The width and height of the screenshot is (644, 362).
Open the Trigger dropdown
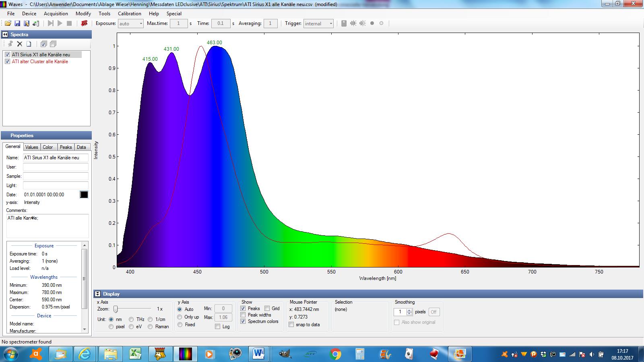(x=330, y=23)
